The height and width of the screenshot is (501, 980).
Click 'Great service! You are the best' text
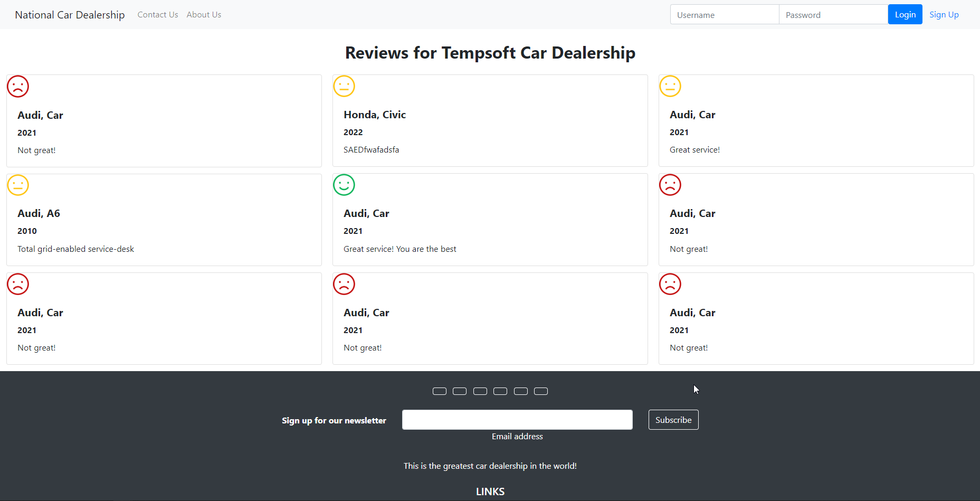(400, 249)
